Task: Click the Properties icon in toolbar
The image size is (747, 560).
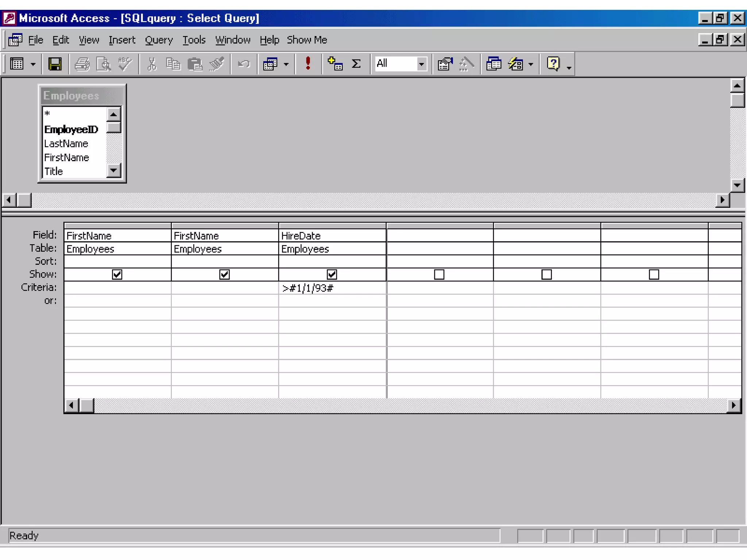Action: [445, 64]
